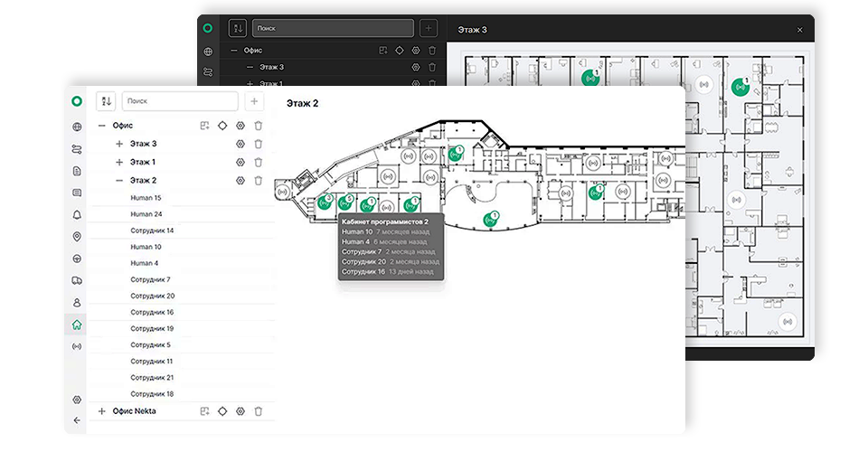Open notifications bell in white sidebar
Viewport: 868px width, 452px height.
(77, 214)
